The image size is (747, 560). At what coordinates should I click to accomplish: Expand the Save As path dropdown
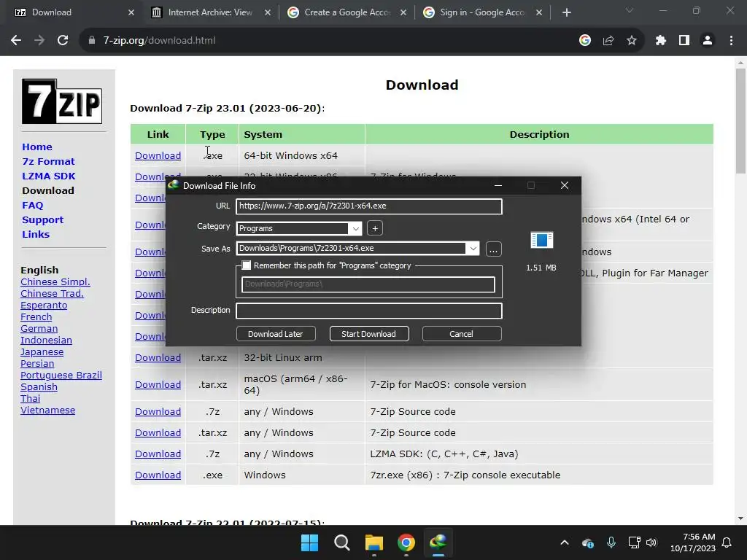[473, 249]
